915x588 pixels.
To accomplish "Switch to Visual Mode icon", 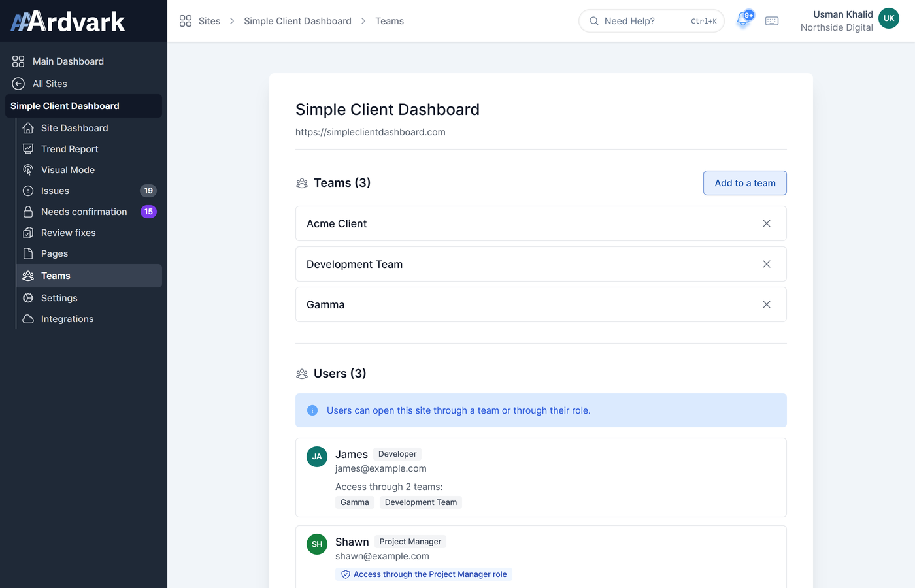I will coord(28,170).
